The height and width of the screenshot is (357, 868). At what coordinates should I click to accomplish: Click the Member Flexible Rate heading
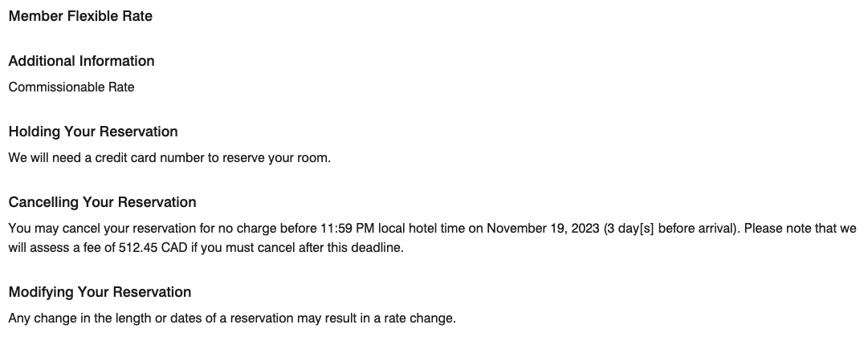click(x=80, y=16)
